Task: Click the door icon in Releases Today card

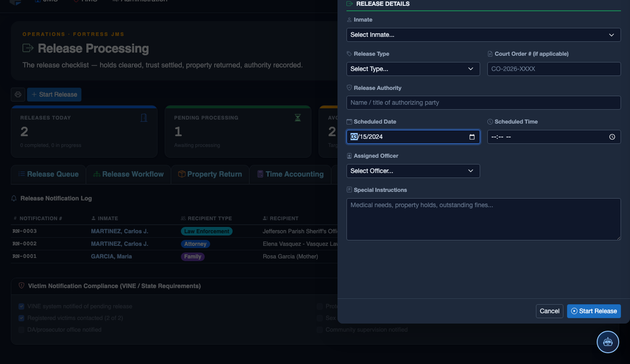Action: click(x=144, y=118)
